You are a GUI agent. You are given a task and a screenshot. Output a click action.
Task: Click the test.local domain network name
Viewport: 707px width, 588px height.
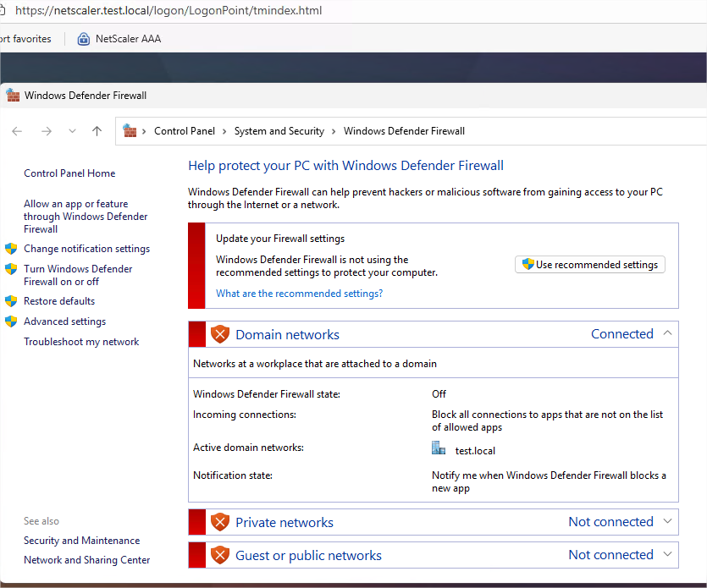point(475,451)
